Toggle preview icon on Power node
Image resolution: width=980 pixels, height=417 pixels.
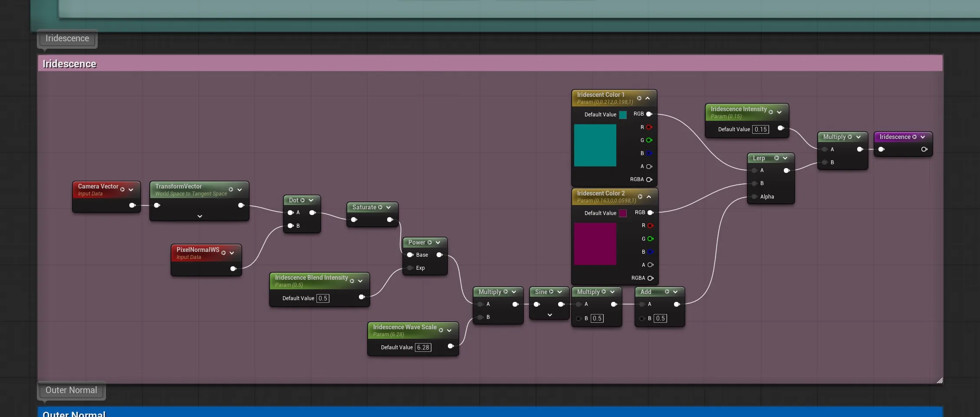(430, 242)
